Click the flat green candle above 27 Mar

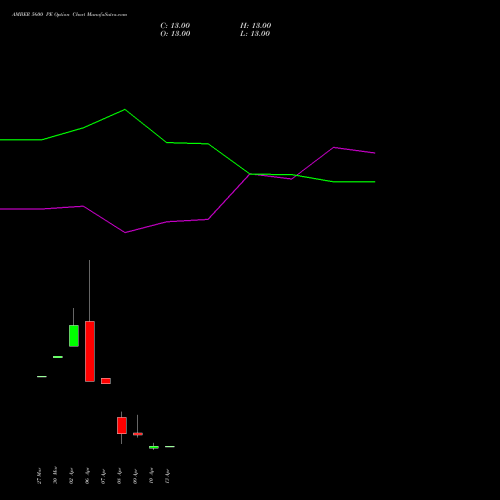(42, 376)
